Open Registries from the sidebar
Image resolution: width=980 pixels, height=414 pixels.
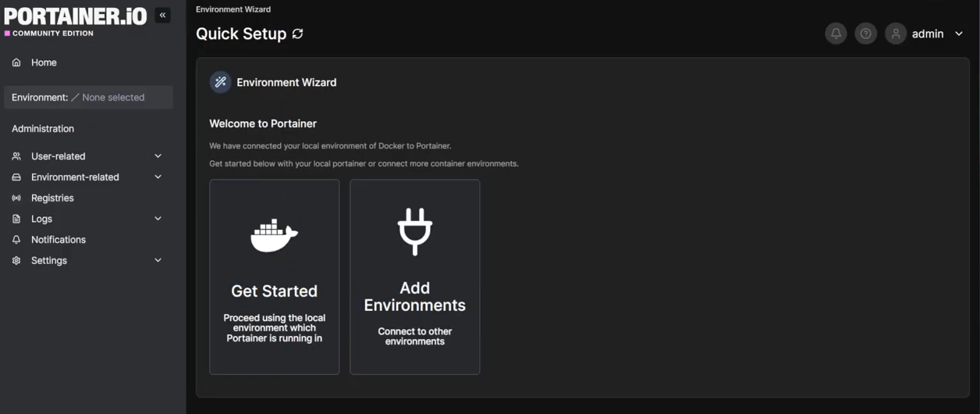tap(52, 198)
